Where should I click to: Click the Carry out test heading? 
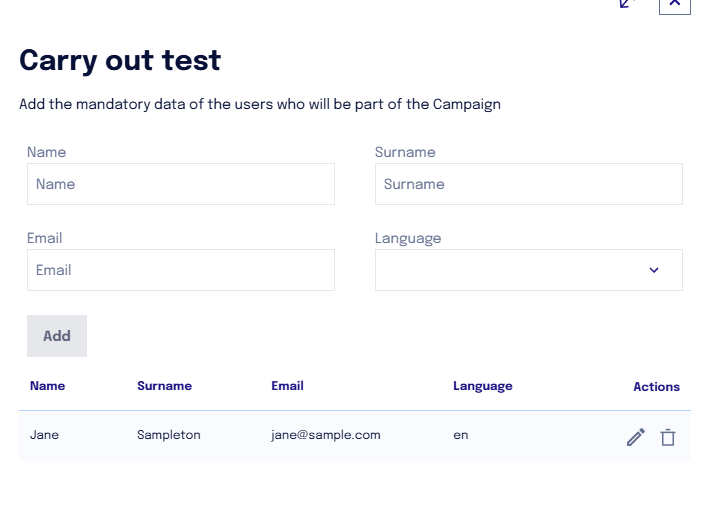(x=120, y=61)
